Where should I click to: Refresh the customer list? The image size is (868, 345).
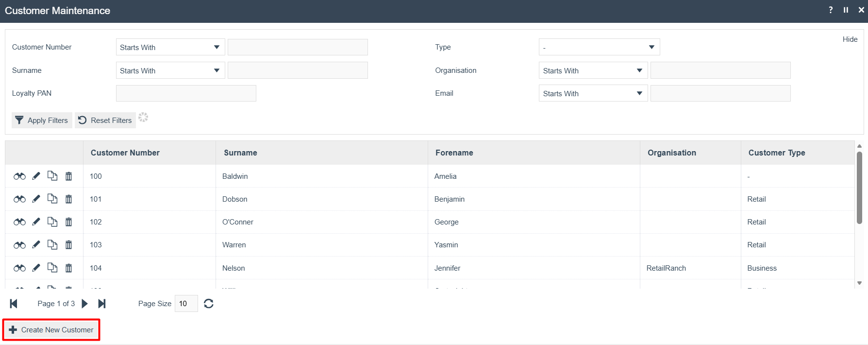(209, 304)
